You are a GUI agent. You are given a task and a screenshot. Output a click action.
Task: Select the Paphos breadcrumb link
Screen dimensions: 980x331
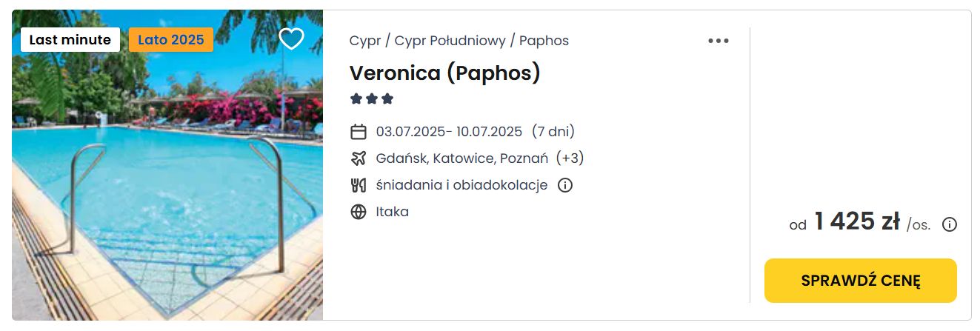pos(544,41)
